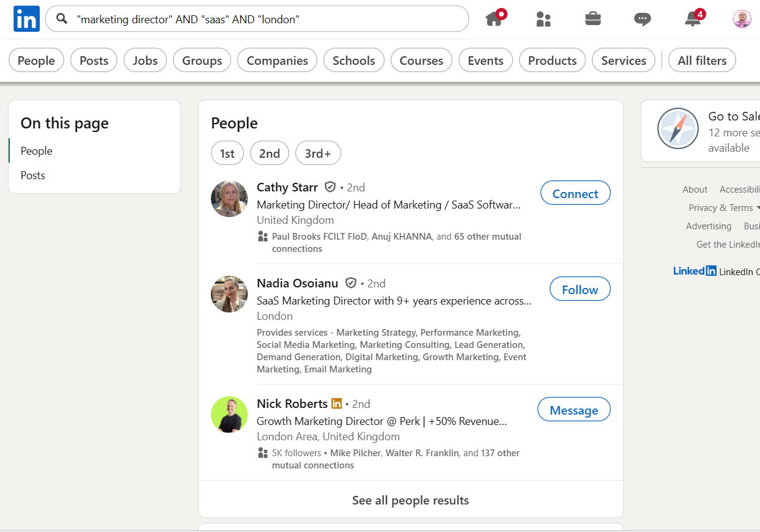
Task: Filter results by Companies
Action: 277,60
